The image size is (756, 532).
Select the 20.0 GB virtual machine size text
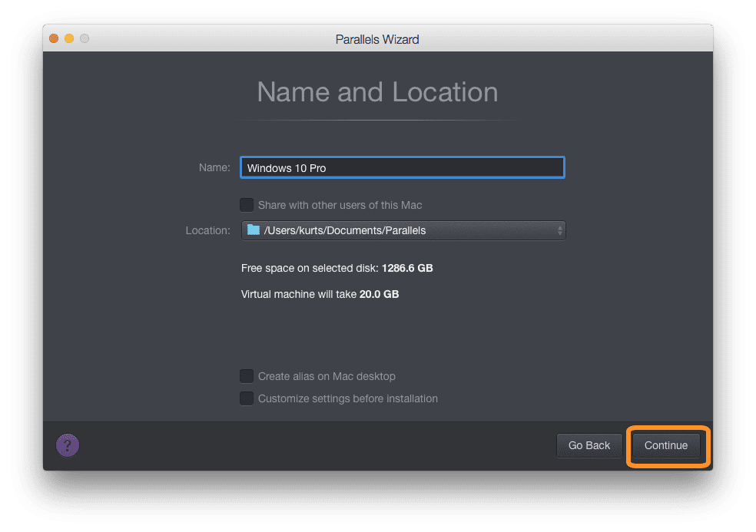point(379,294)
